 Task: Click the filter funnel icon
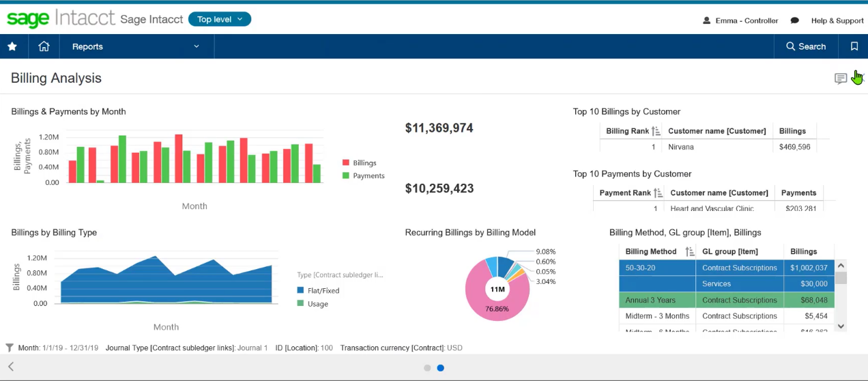pos(10,348)
